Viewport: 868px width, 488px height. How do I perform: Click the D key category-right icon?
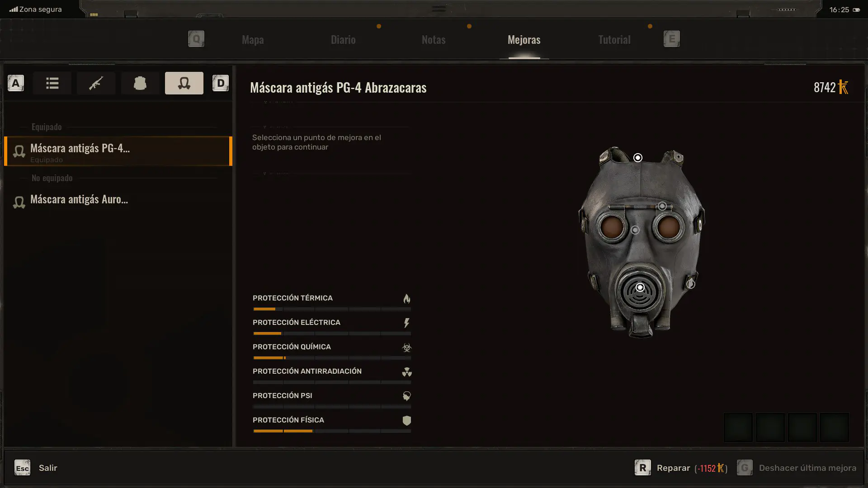point(221,83)
